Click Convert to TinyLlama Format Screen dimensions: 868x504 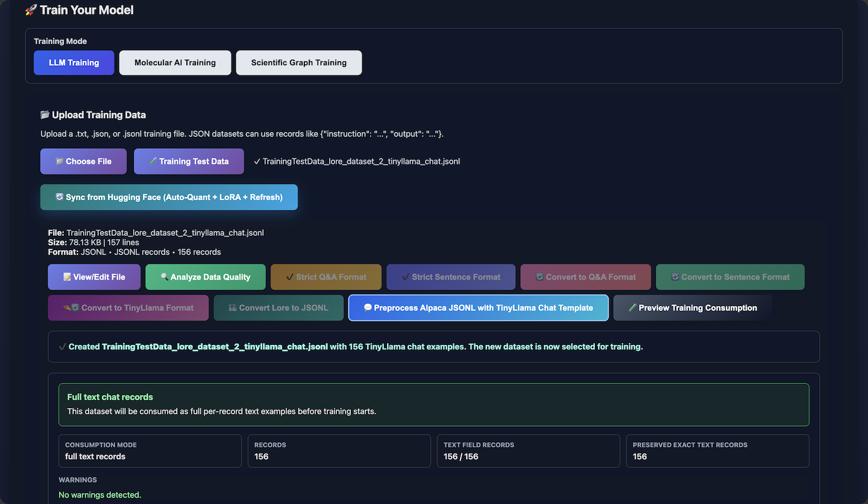point(128,308)
